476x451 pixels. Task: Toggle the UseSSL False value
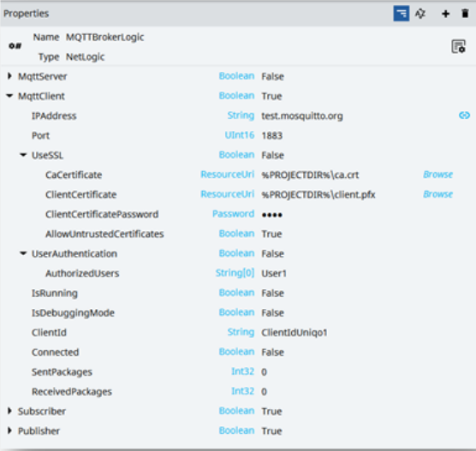pyautogui.click(x=272, y=155)
